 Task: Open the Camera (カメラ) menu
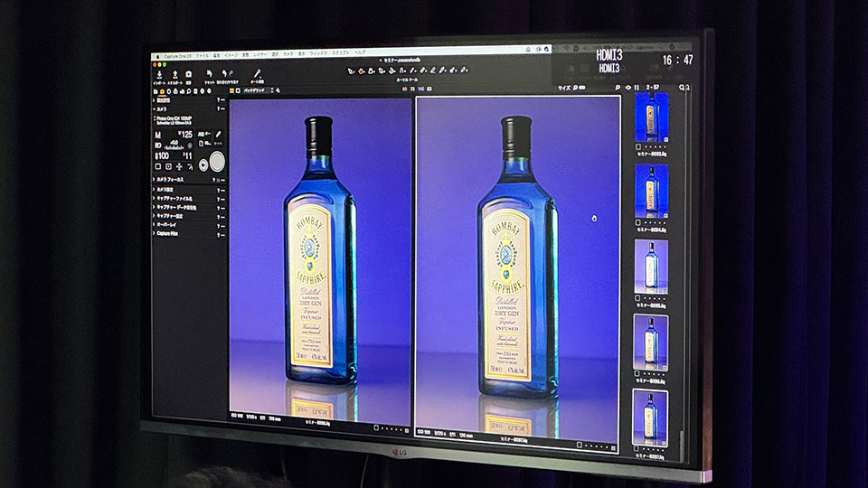[x=288, y=54]
